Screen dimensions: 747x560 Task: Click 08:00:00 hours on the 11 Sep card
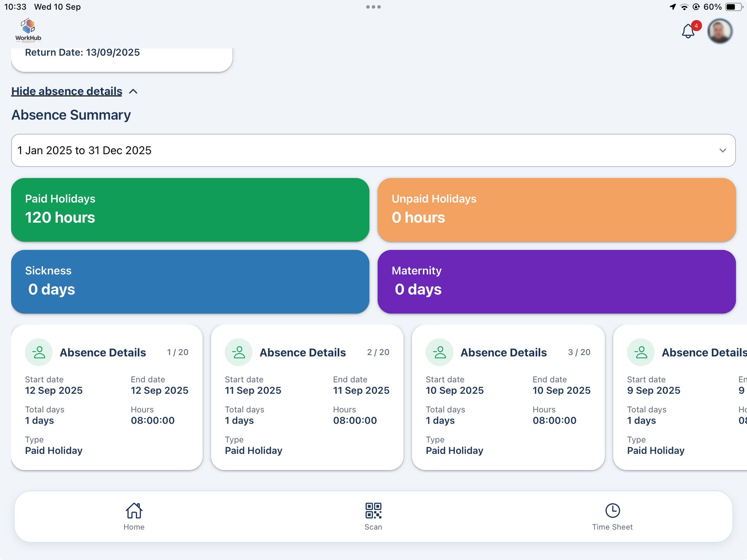355,421
